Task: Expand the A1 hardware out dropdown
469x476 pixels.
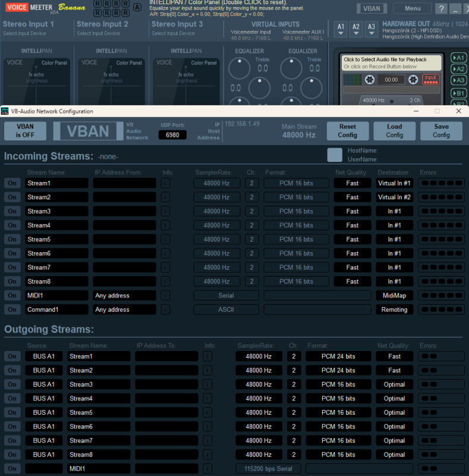Action: [x=341, y=29]
